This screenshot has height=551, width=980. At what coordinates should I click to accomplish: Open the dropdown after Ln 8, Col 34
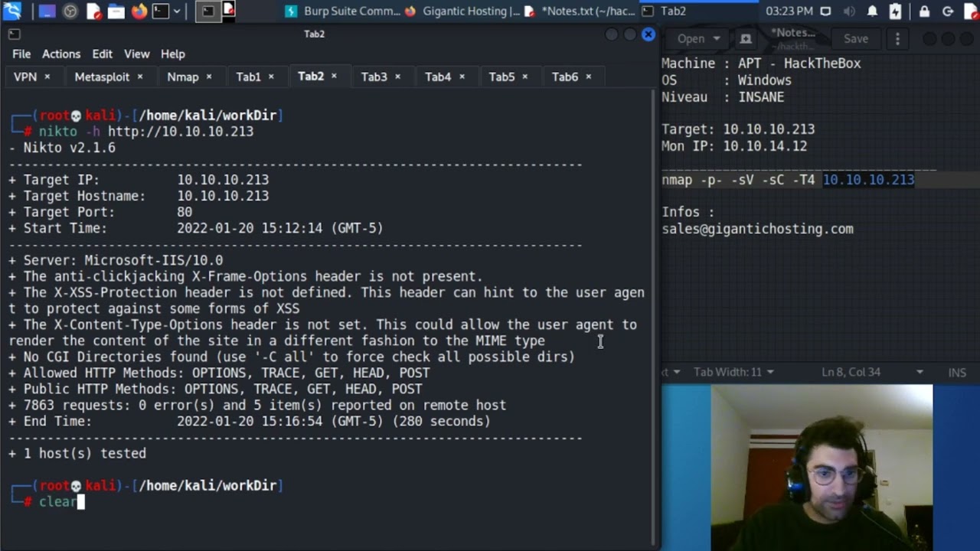(920, 372)
